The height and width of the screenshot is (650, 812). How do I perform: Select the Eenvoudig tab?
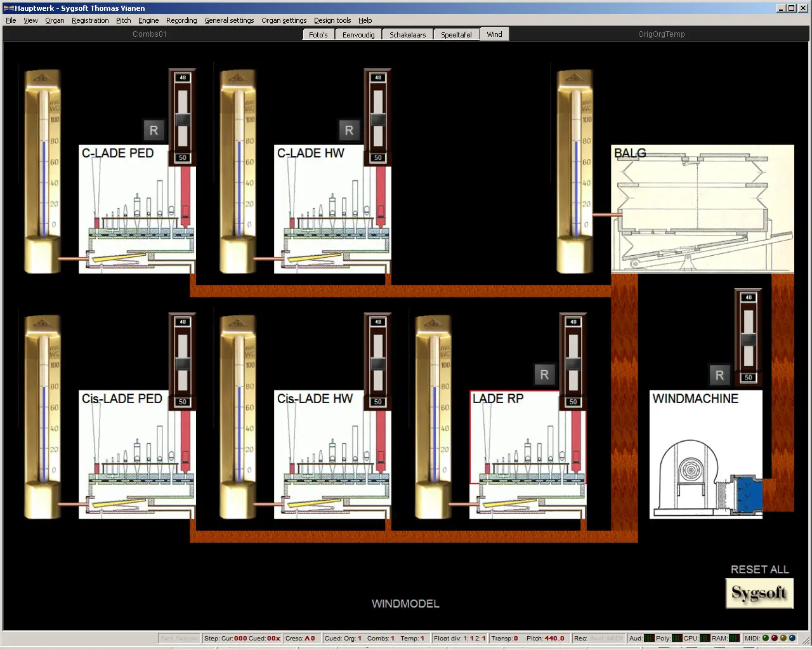click(358, 35)
